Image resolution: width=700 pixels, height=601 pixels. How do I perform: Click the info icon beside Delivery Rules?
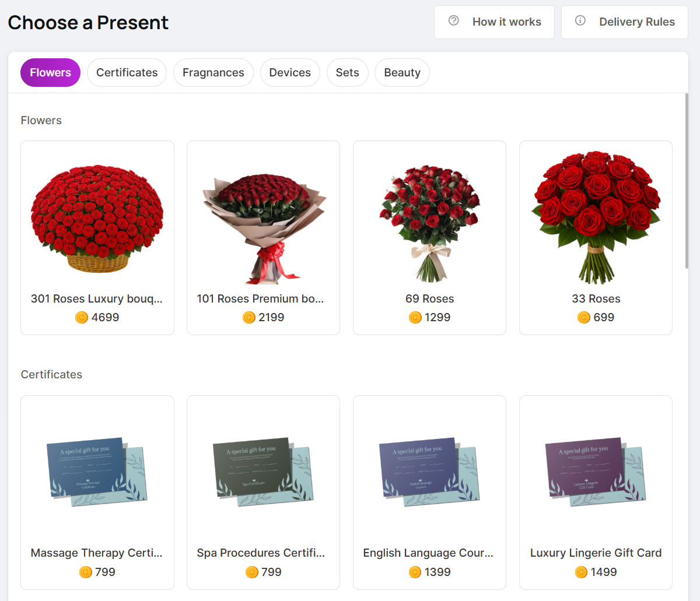pos(580,19)
